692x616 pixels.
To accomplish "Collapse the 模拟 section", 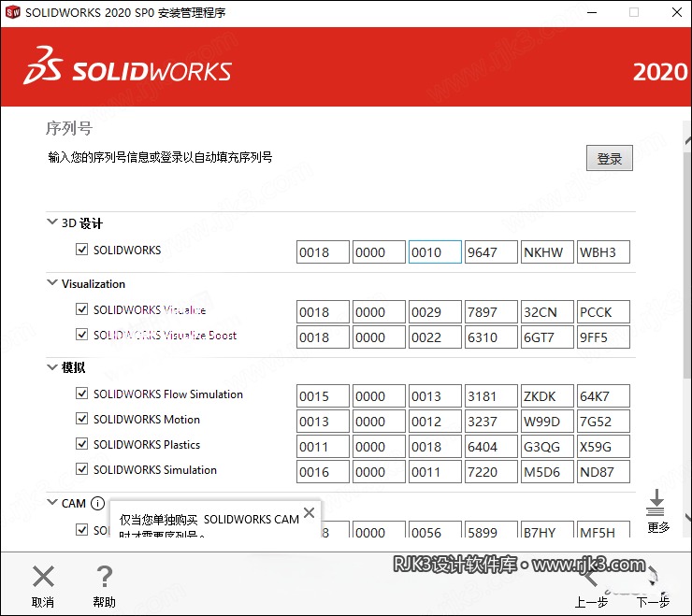I will pos(52,366).
